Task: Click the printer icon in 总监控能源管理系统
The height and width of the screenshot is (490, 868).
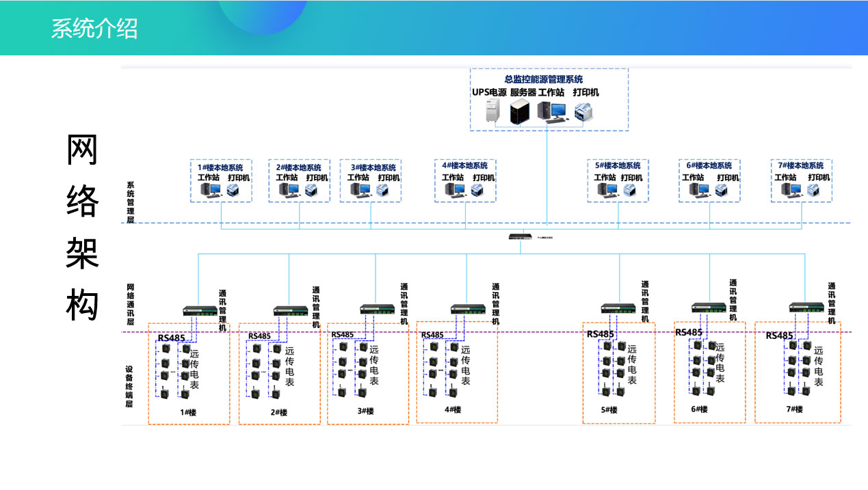Action: (x=585, y=111)
